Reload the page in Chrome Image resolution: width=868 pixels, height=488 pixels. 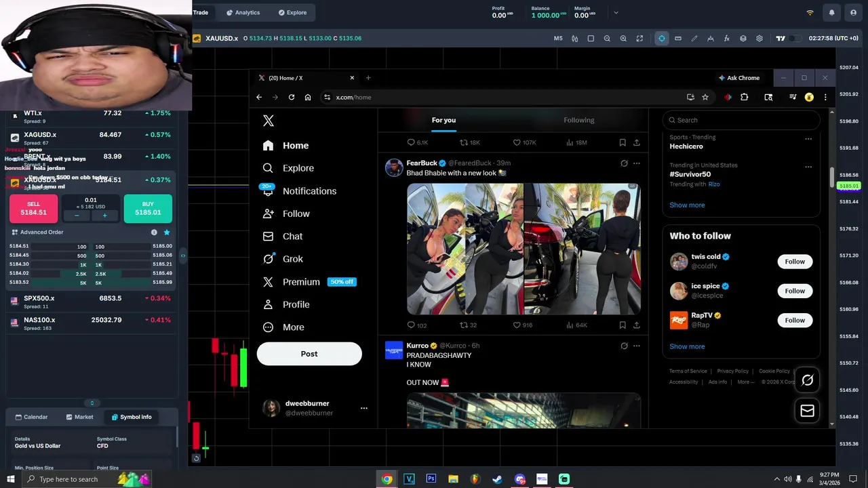[x=292, y=97]
